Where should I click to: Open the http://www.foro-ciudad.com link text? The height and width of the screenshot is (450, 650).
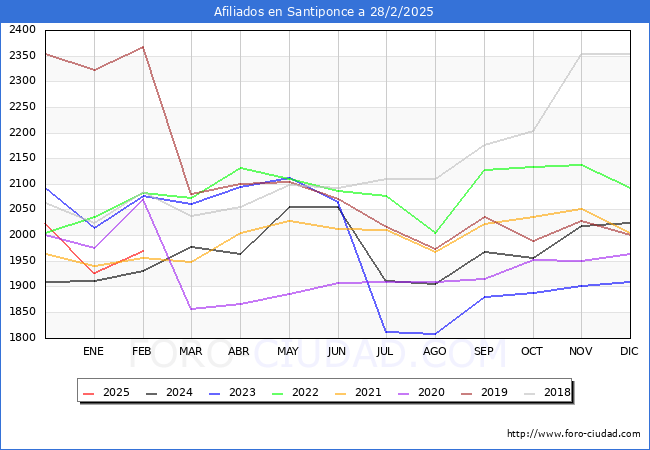click(x=574, y=433)
